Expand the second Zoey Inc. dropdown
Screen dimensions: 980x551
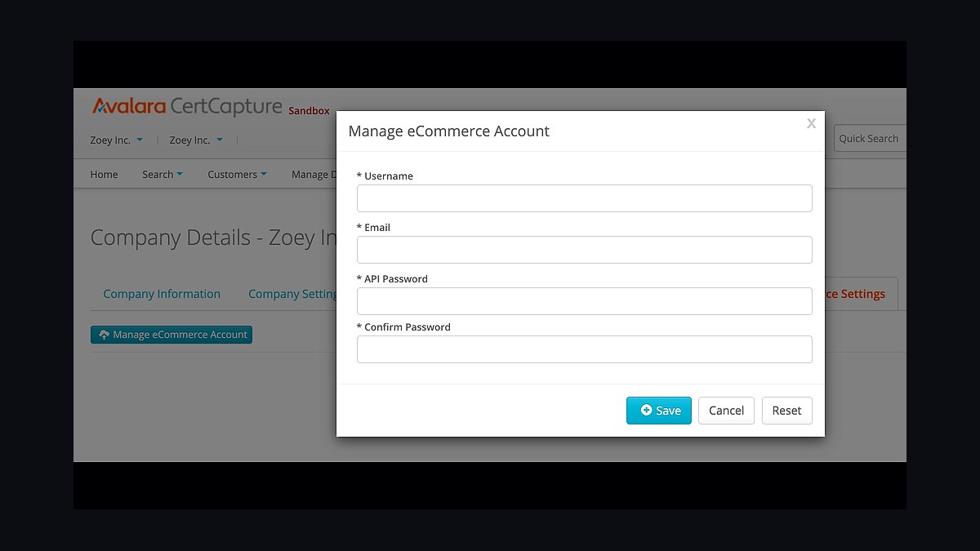(x=196, y=140)
